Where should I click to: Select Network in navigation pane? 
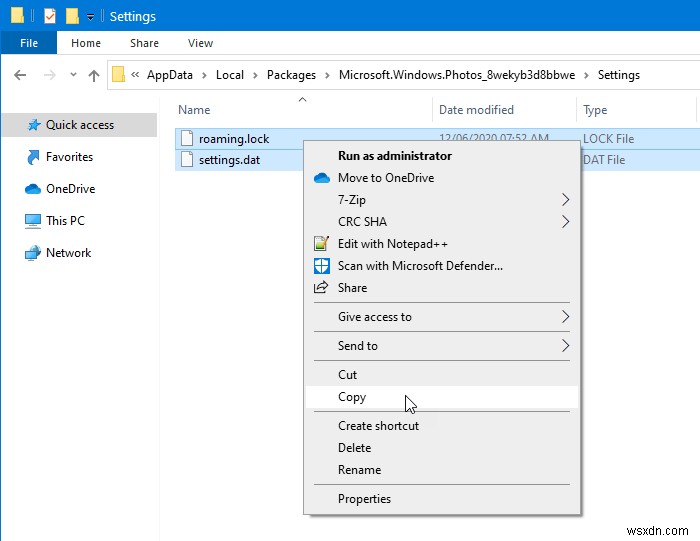click(x=68, y=253)
